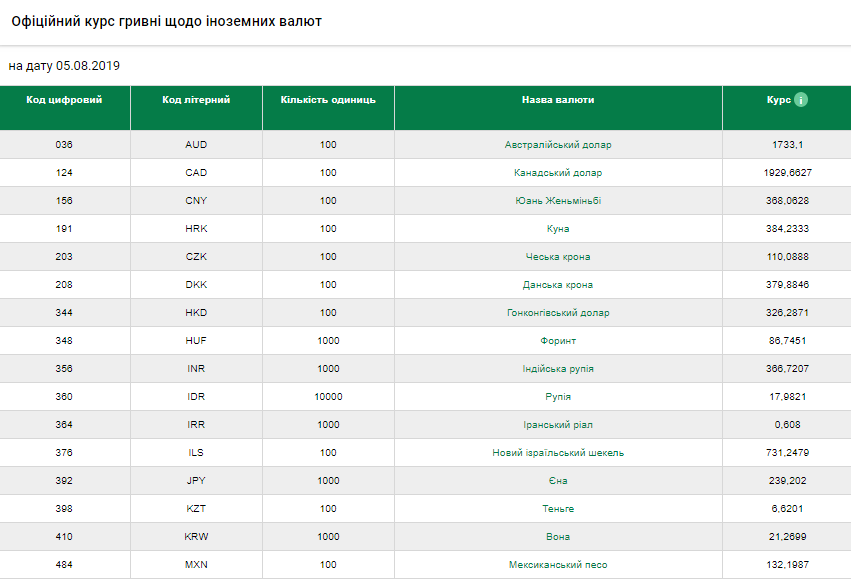Click the Назва валюти column header
The image size is (851, 579).
pyautogui.click(x=558, y=100)
